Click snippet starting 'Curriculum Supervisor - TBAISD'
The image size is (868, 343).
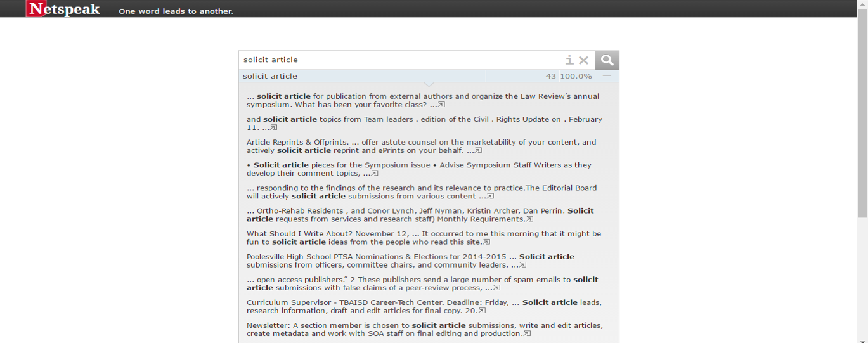424,306
